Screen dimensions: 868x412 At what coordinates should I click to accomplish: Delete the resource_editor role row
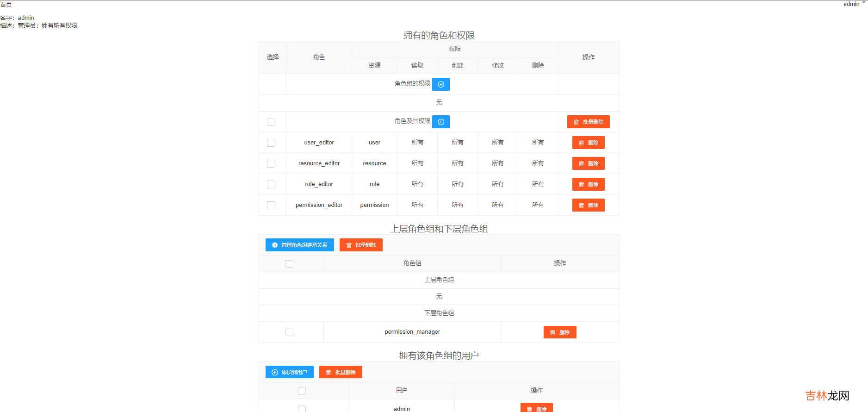click(588, 163)
